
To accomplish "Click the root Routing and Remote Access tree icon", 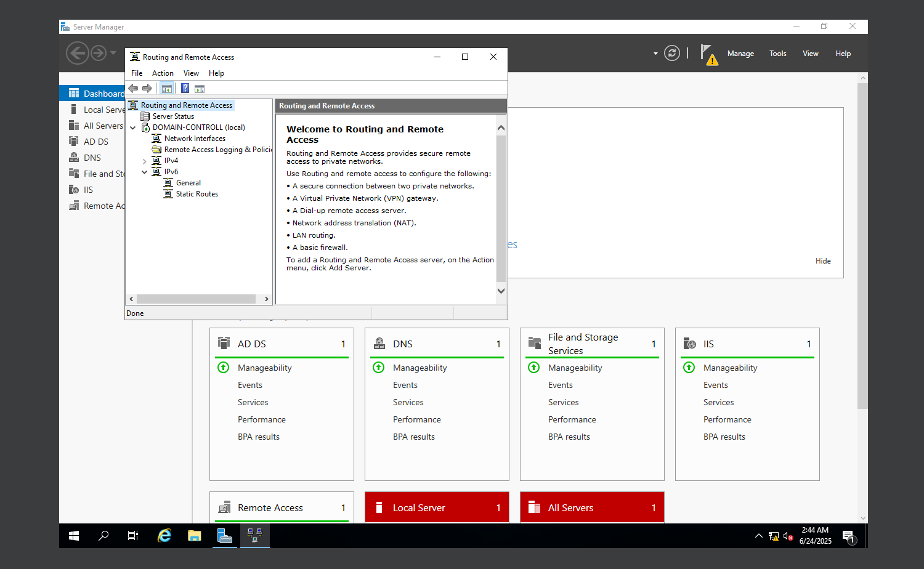I will [x=133, y=105].
